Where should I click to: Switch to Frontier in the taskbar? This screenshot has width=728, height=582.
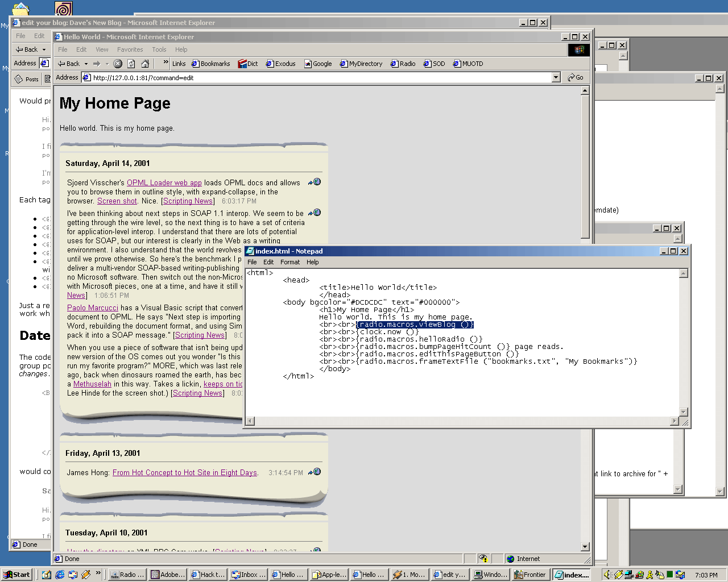pos(530,575)
